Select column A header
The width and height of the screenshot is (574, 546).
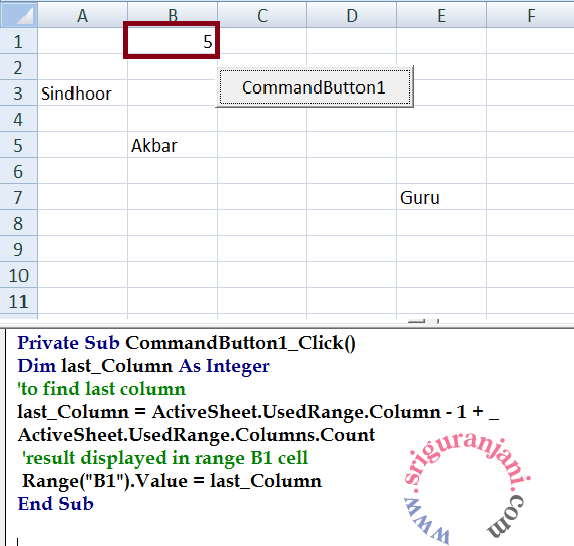(83, 15)
